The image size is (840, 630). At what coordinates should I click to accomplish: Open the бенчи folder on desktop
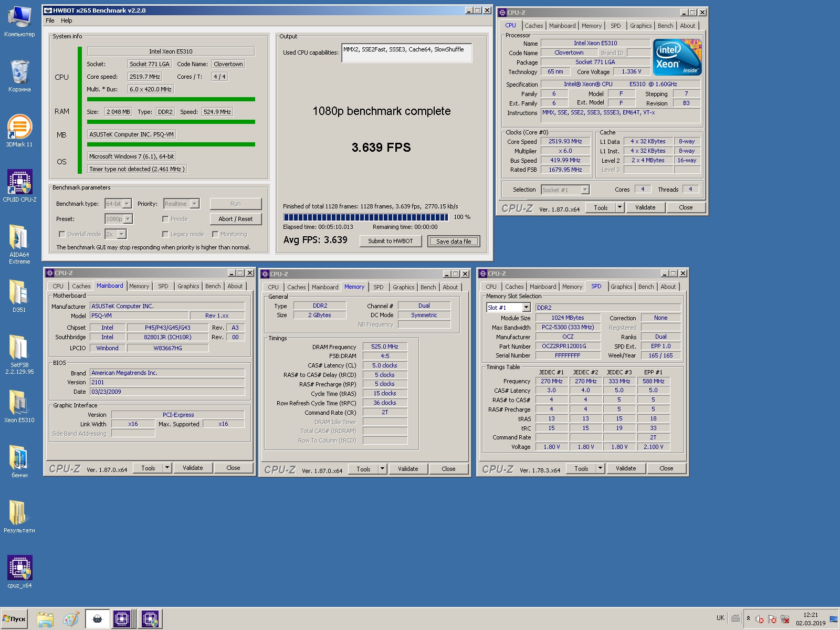click(x=19, y=462)
